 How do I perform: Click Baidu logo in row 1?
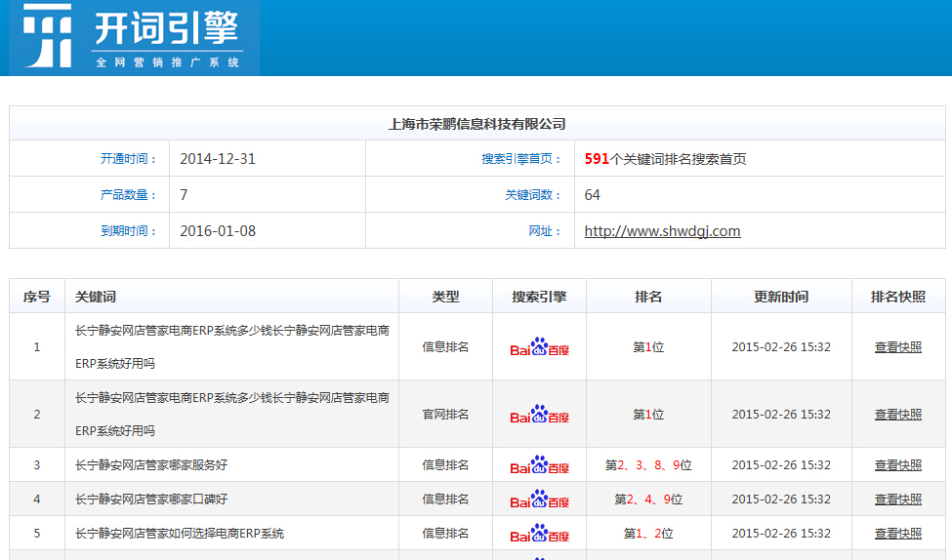(539, 346)
